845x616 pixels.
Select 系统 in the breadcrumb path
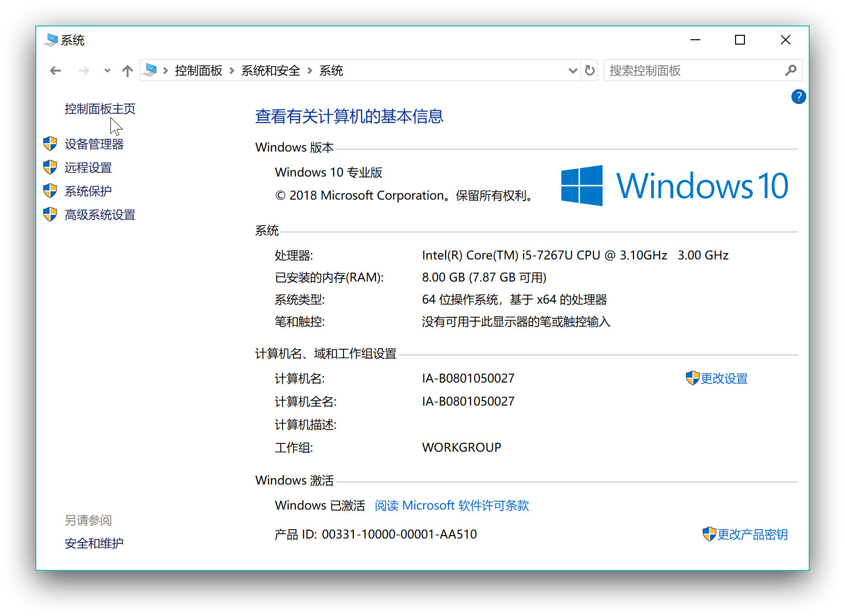pyautogui.click(x=331, y=71)
